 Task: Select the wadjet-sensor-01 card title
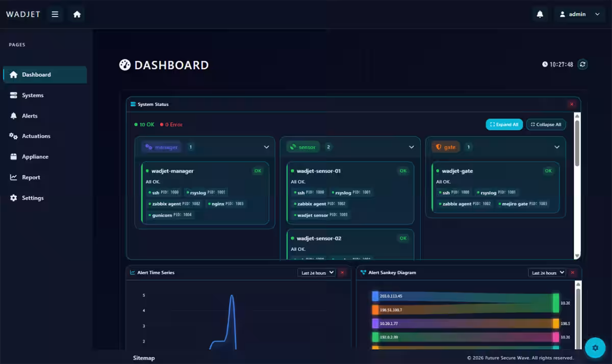(x=319, y=171)
